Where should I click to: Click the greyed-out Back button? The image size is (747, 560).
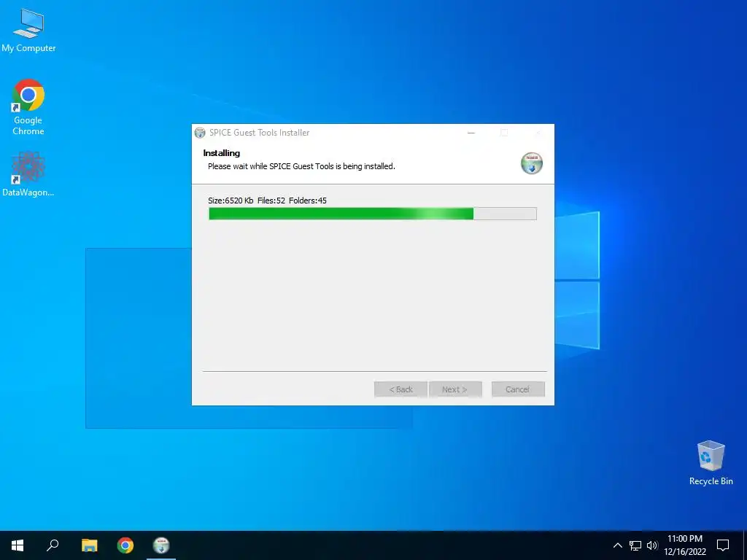click(x=400, y=389)
